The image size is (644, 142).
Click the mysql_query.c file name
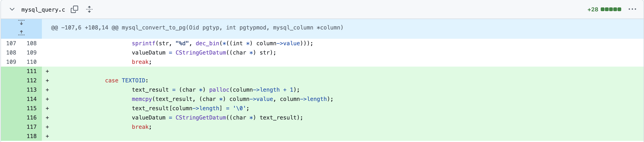click(x=43, y=10)
